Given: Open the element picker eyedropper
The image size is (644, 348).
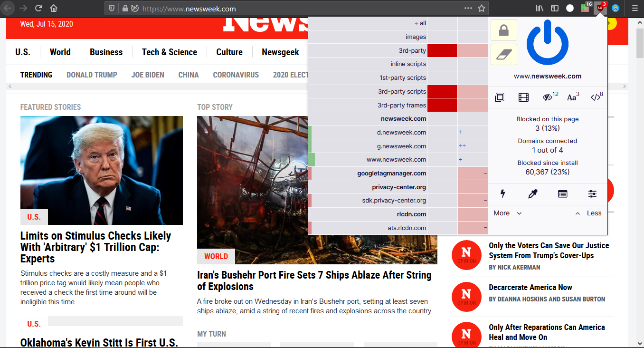Looking at the screenshot, I should tap(533, 193).
